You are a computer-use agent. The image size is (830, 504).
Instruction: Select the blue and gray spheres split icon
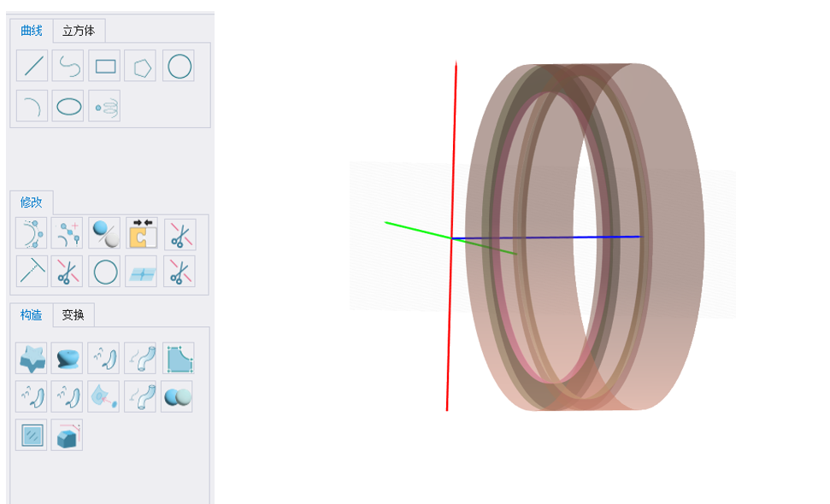104,234
